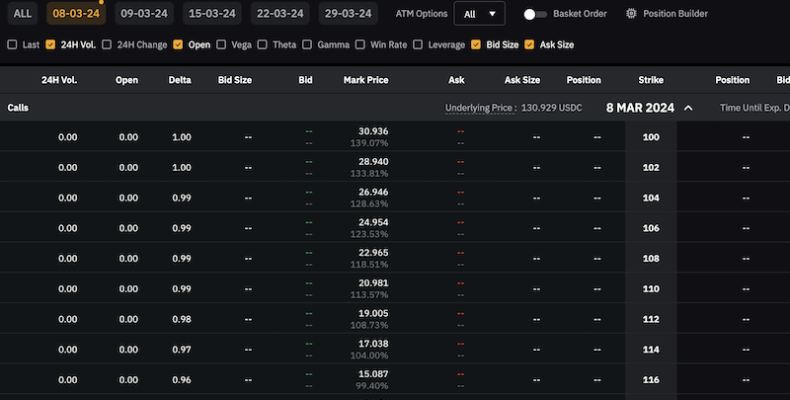Enable the Win Rate checkbox
790x400 pixels.
tap(361, 45)
